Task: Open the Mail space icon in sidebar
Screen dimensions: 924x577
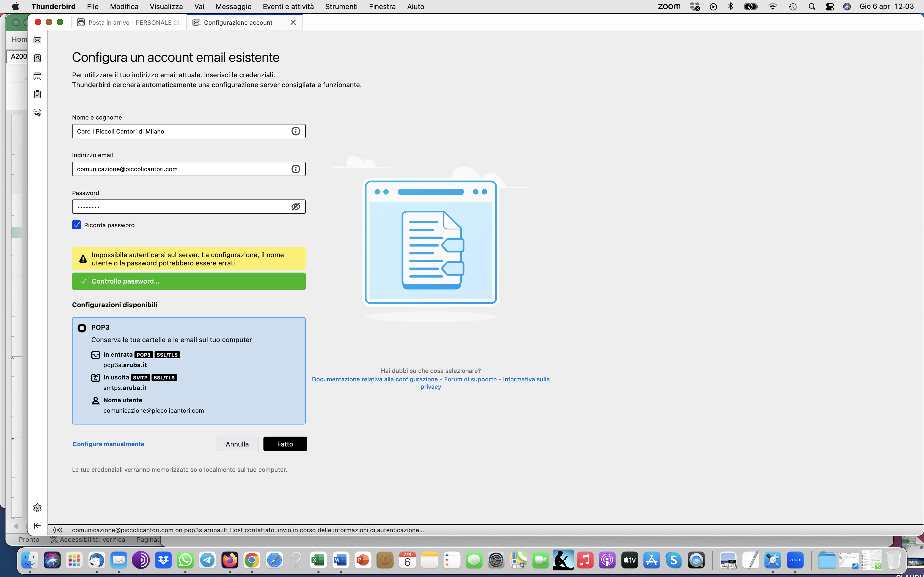Action: coord(37,40)
